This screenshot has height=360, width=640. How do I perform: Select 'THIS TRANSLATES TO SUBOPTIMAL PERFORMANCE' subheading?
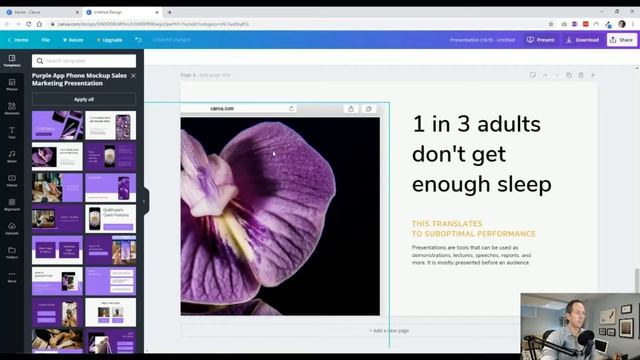473,229
